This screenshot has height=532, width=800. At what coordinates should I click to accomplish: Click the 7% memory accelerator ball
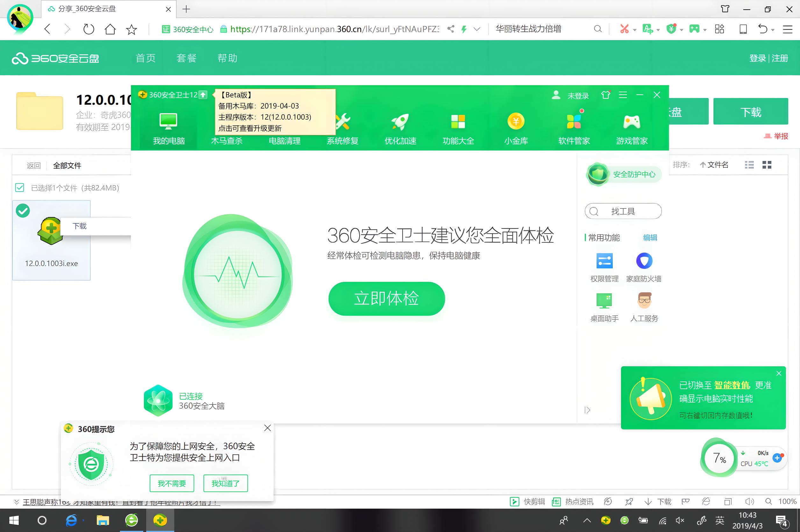pos(719,458)
